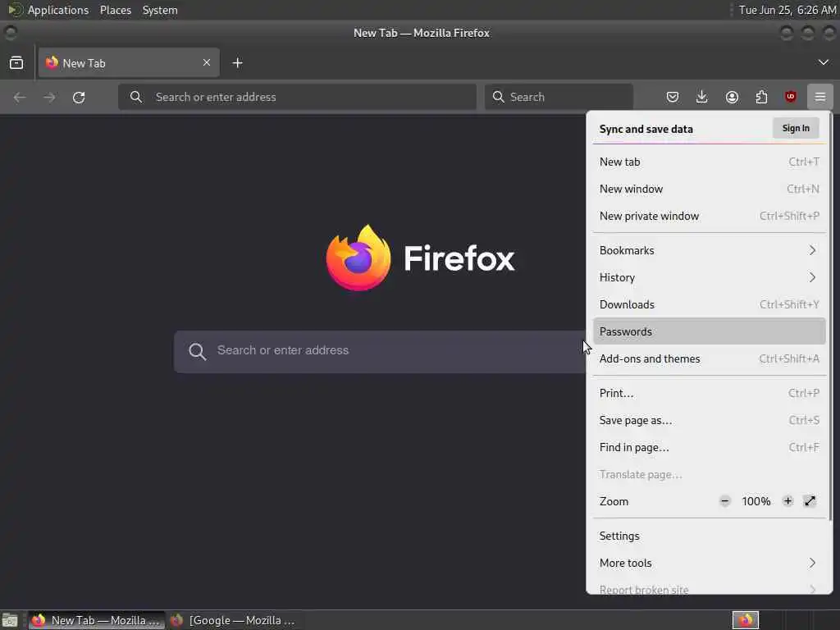
Task: Click the menu panel scrollbar
Action: point(830,316)
